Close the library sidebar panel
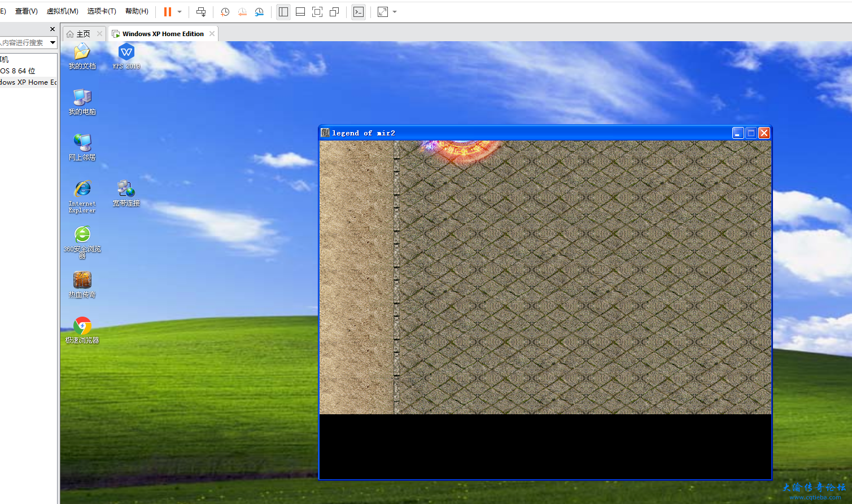852x504 pixels. (x=53, y=29)
